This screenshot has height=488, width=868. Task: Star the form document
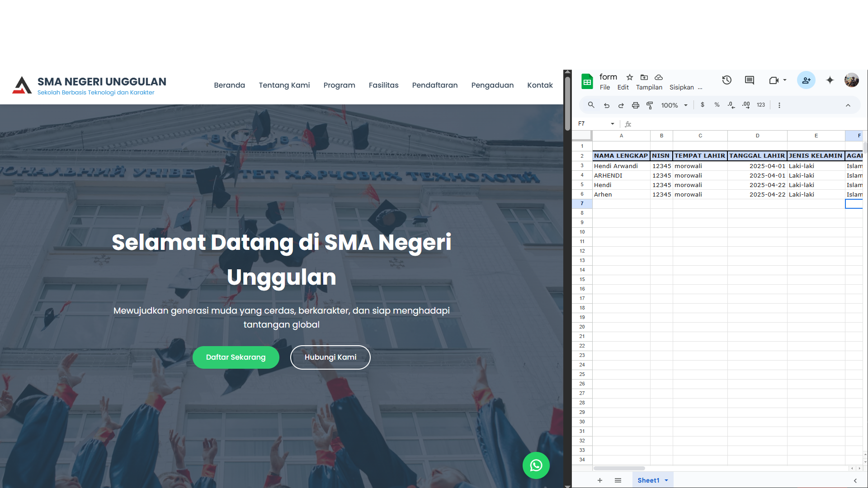(630, 77)
